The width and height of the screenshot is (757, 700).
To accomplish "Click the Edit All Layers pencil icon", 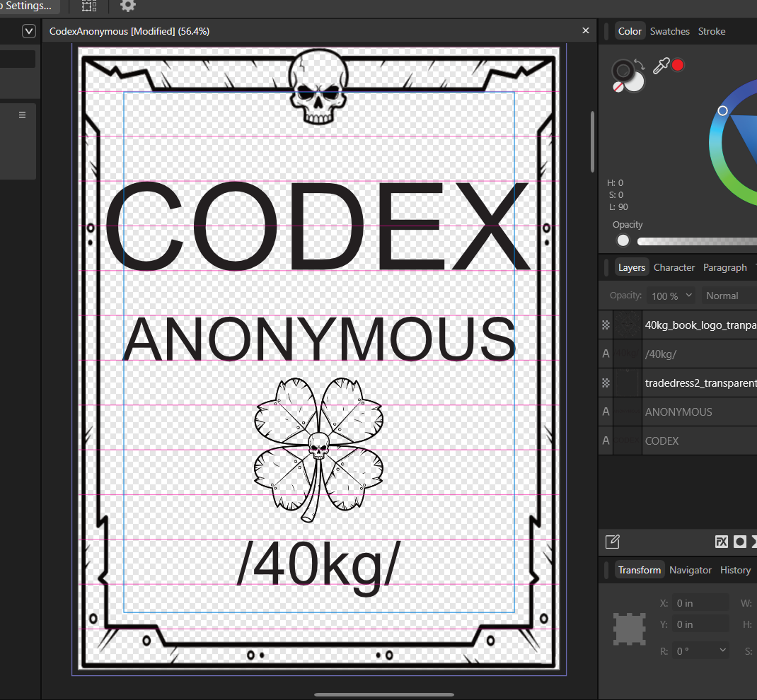I will [x=612, y=542].
